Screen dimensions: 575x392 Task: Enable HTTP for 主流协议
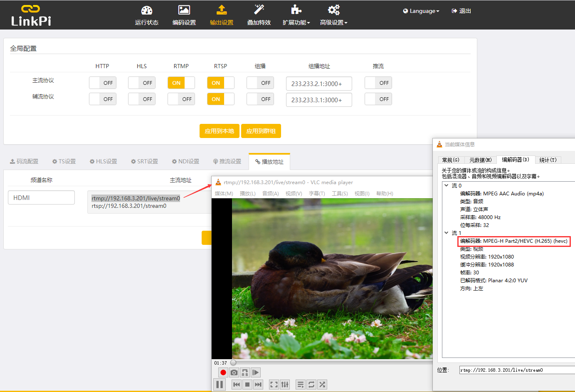[102, 82]
